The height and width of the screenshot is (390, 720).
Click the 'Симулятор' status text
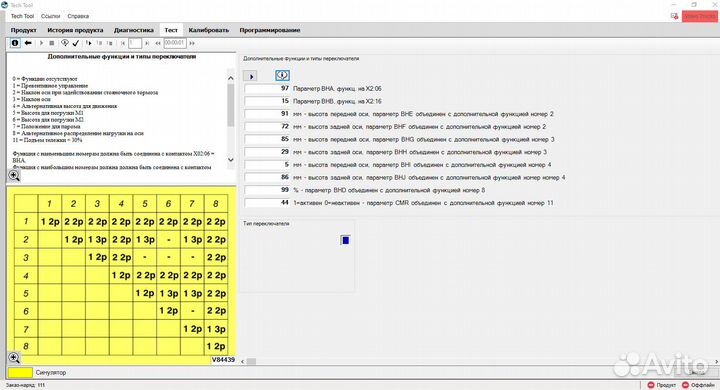point(51,373)
